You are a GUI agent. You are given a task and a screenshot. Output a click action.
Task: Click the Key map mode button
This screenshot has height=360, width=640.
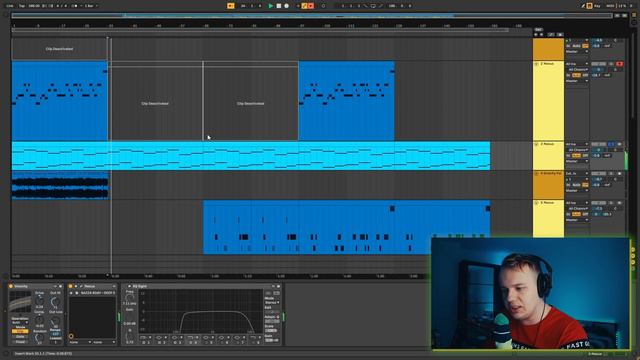coord(597,6)
